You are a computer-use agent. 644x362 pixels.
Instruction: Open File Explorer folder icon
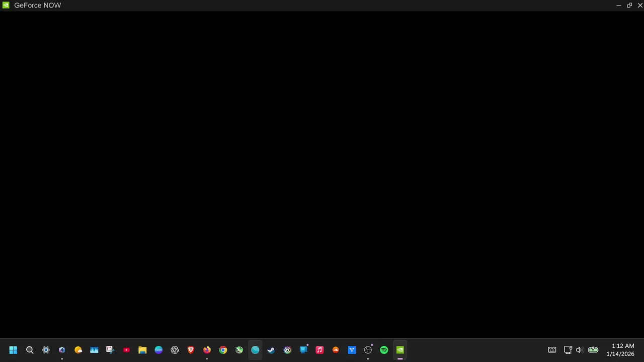click(142, 350)
